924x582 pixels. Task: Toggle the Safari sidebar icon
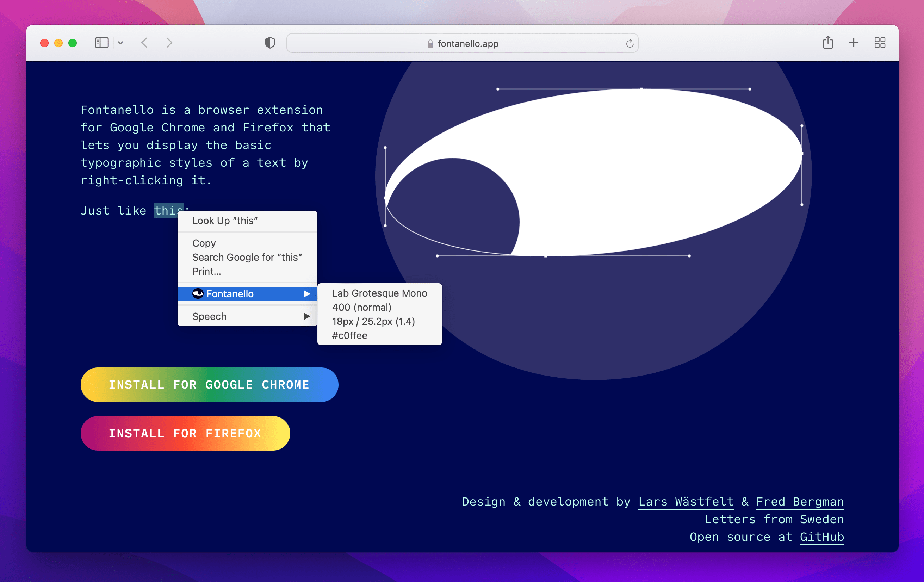tap(102, 43)
